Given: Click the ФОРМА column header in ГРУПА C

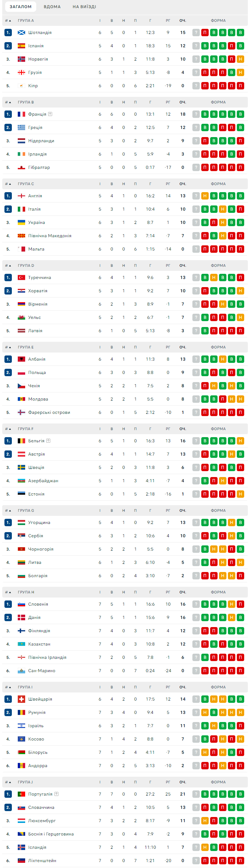Looking at the screenshot, I should [x=218, y=184].
